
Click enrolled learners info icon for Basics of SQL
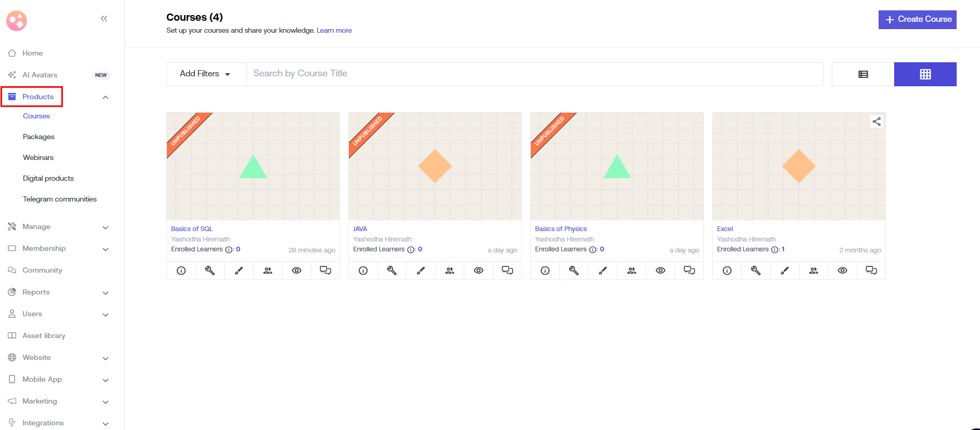229,250
